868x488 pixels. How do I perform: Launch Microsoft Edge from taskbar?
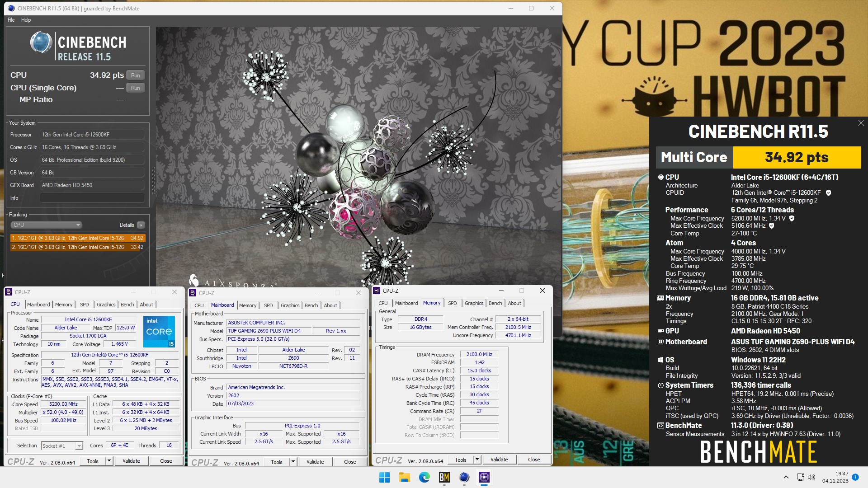point(424,477)
